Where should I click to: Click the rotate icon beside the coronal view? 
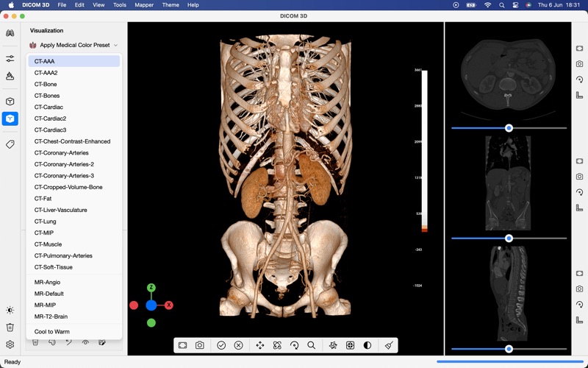pyautogui.click(x=579, y=192)
